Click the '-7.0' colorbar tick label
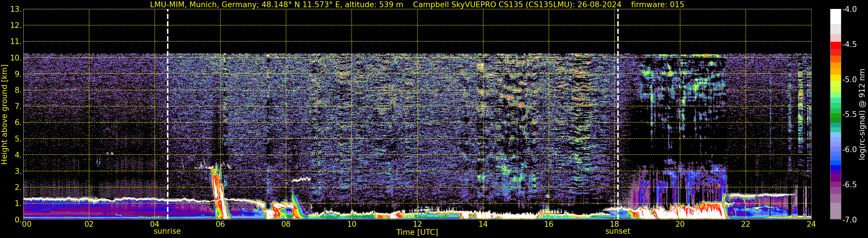 pos(849,220)
